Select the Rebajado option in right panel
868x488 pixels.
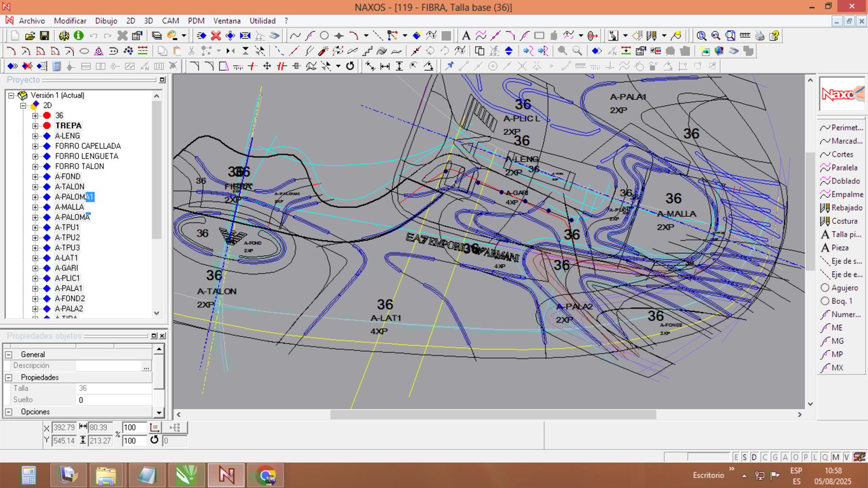(847, 208)
